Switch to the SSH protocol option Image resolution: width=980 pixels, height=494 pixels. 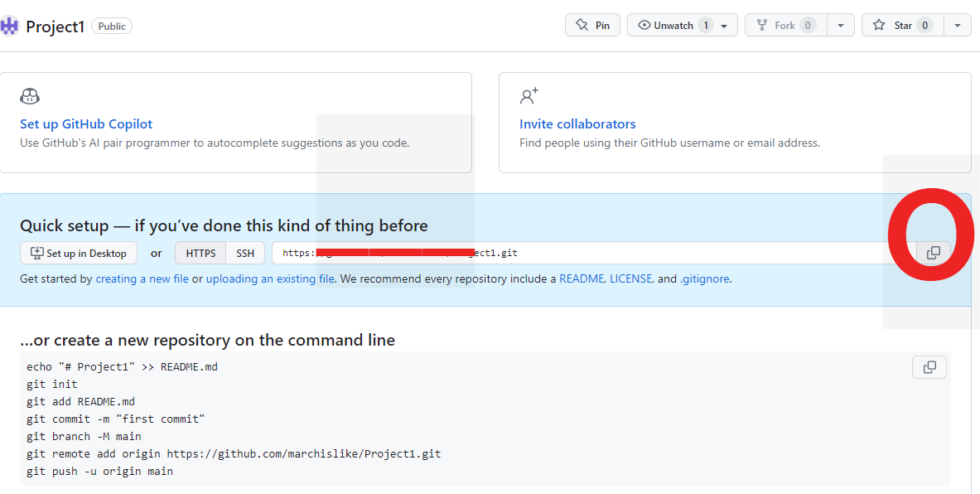click(245, 254)
